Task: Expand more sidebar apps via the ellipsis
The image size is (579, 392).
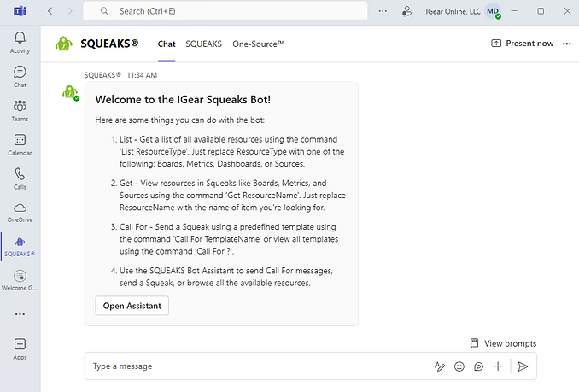Action: 20,313
